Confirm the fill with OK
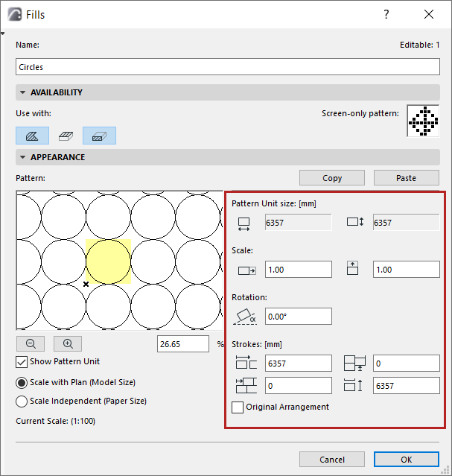Screen dimensions: 452x476 [x=406, y=460]
